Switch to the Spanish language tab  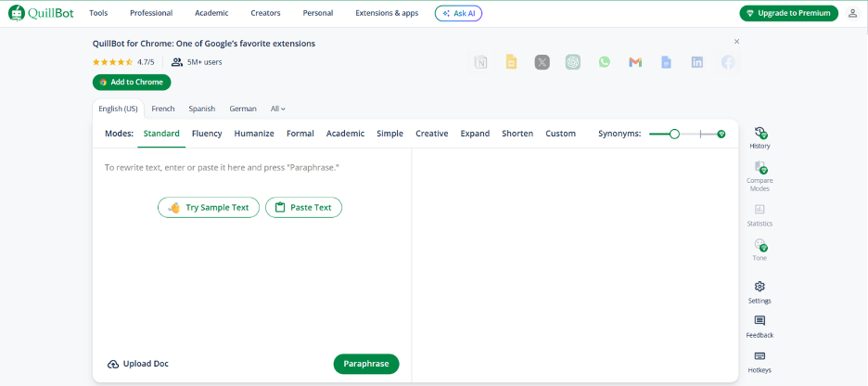[201, 109]
